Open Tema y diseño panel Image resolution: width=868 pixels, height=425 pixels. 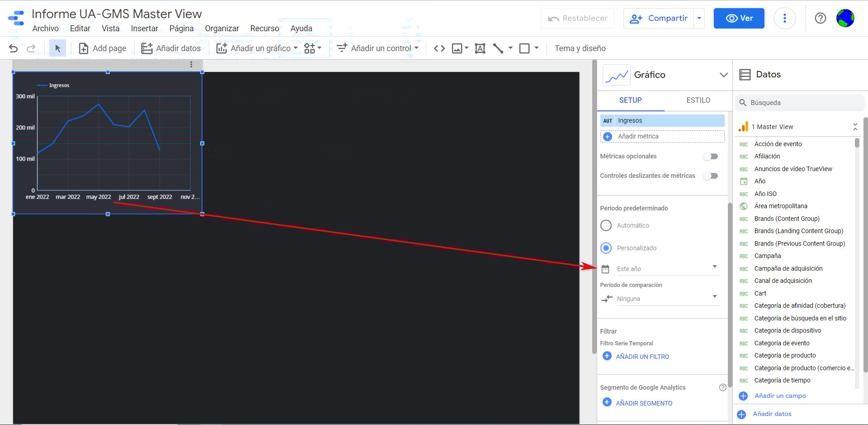[x=580, y=48]
